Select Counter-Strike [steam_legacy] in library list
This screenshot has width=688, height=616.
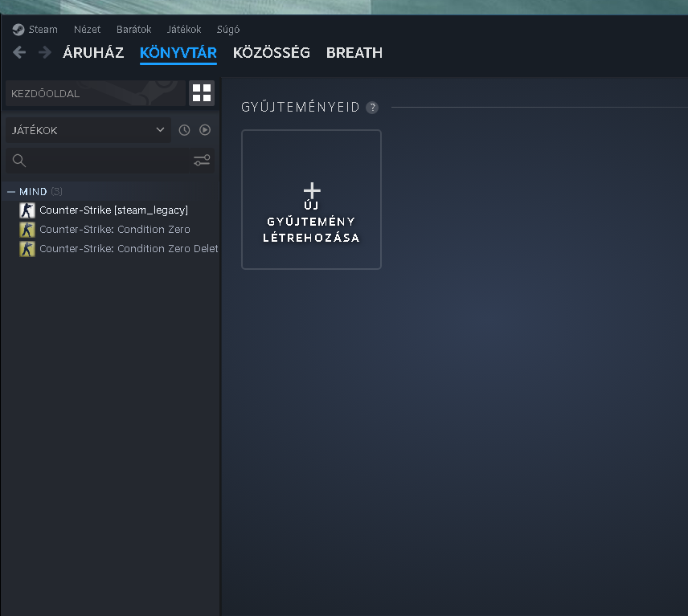point(113,210)
